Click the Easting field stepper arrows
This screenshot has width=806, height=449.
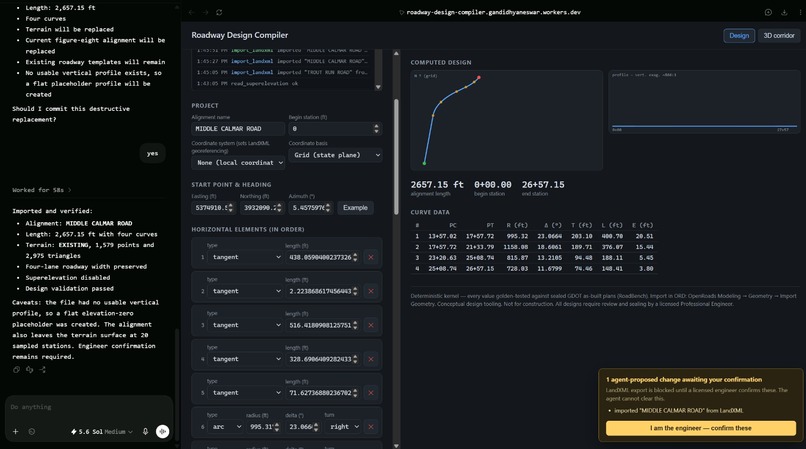coord(230,208)
